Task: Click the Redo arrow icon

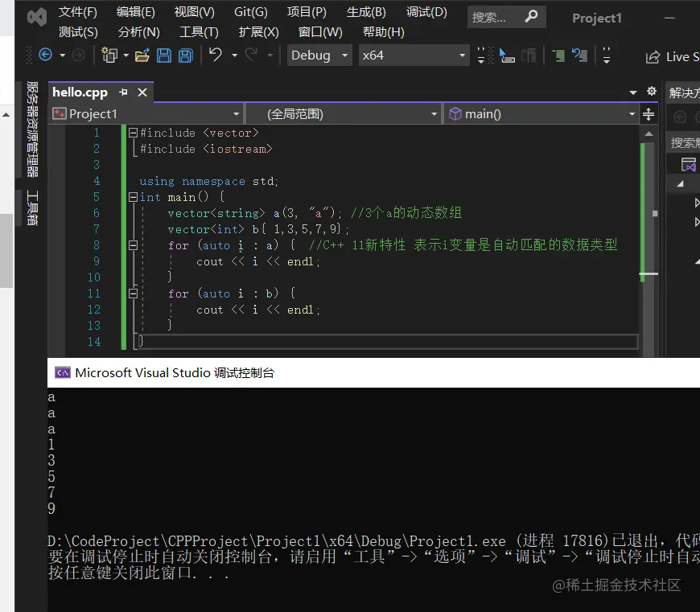Action: click(x=251, y=55)
